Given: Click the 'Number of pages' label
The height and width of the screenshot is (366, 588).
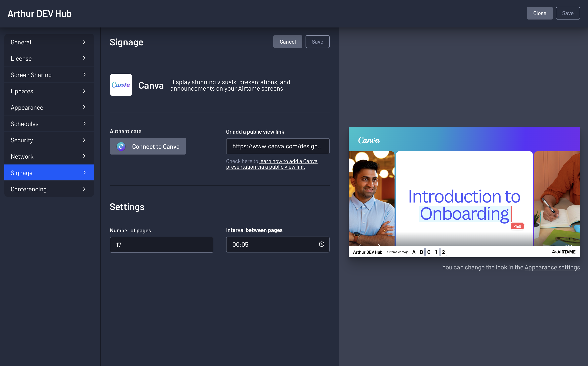Looking at the screenshot, I should 130,230.
